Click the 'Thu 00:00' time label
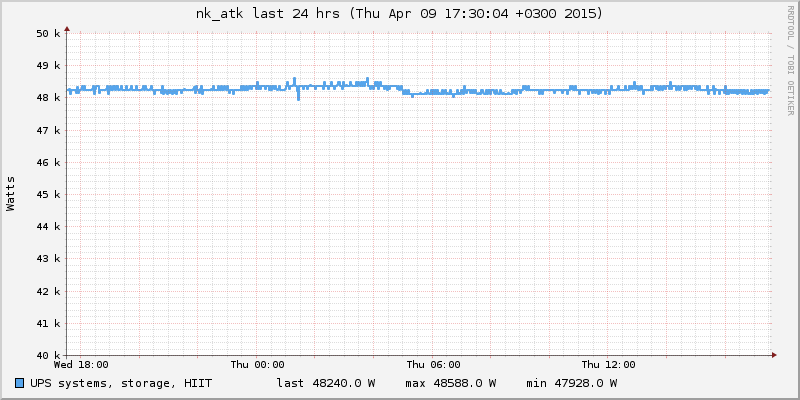Viewport: 800px width, 400px height. [257, 365]
